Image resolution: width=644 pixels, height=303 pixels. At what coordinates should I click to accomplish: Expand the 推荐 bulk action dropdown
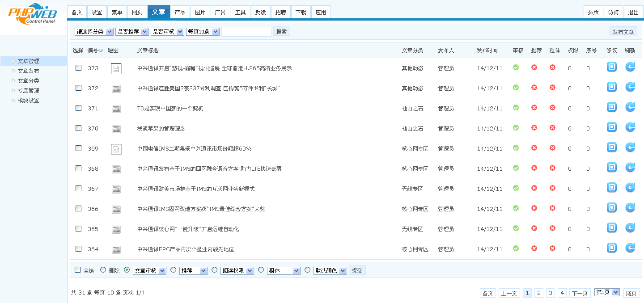coord(193,271)
